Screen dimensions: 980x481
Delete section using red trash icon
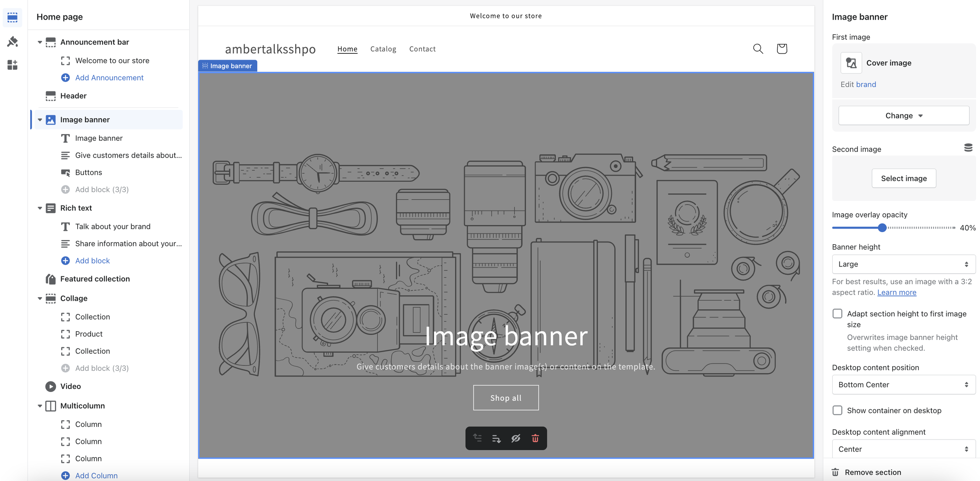[x=535, y=438]
